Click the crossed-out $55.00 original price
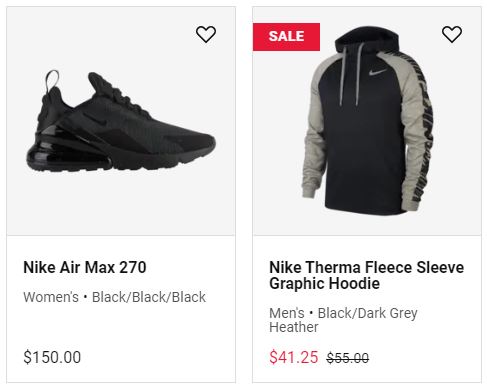487x391 pixels. point(348,358)
